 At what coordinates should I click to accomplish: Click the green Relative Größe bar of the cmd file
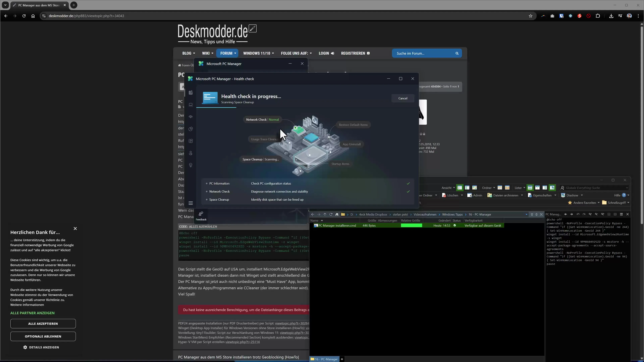pyautogui.click(x=412, y=225)
